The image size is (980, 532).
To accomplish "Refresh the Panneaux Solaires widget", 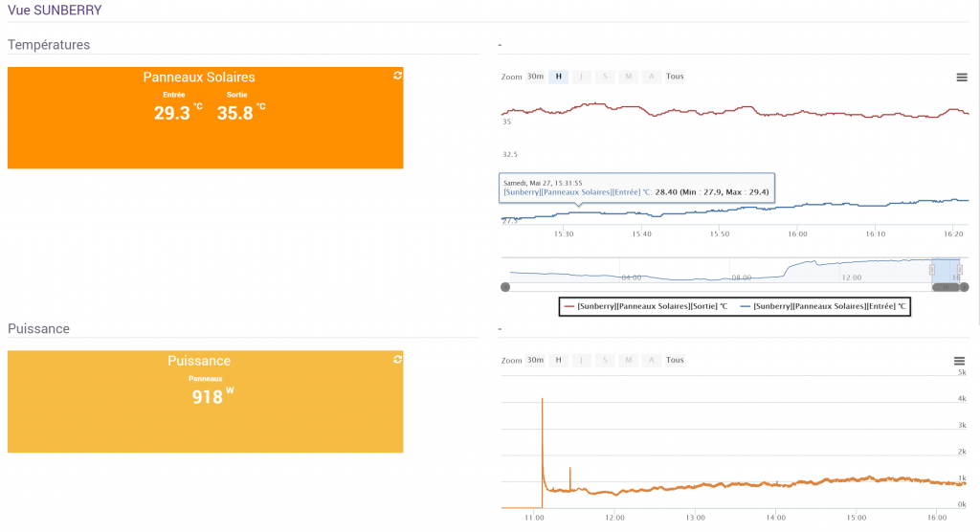I will pos(397,76).
